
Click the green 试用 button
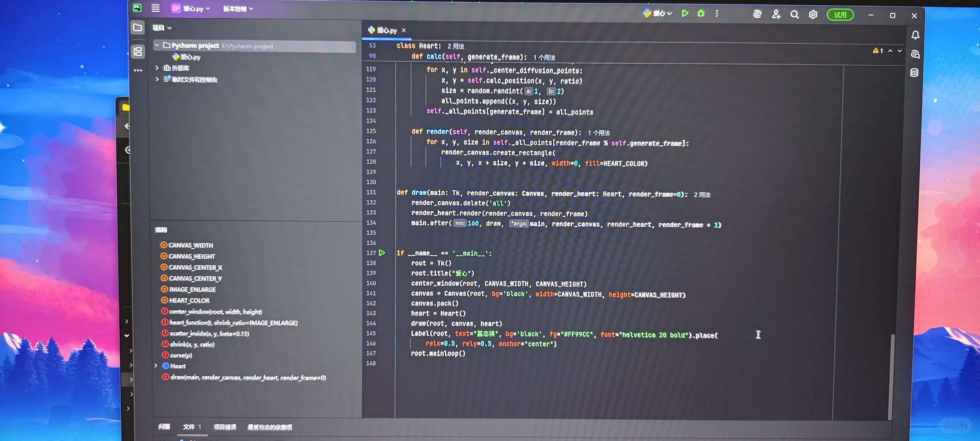840,15
